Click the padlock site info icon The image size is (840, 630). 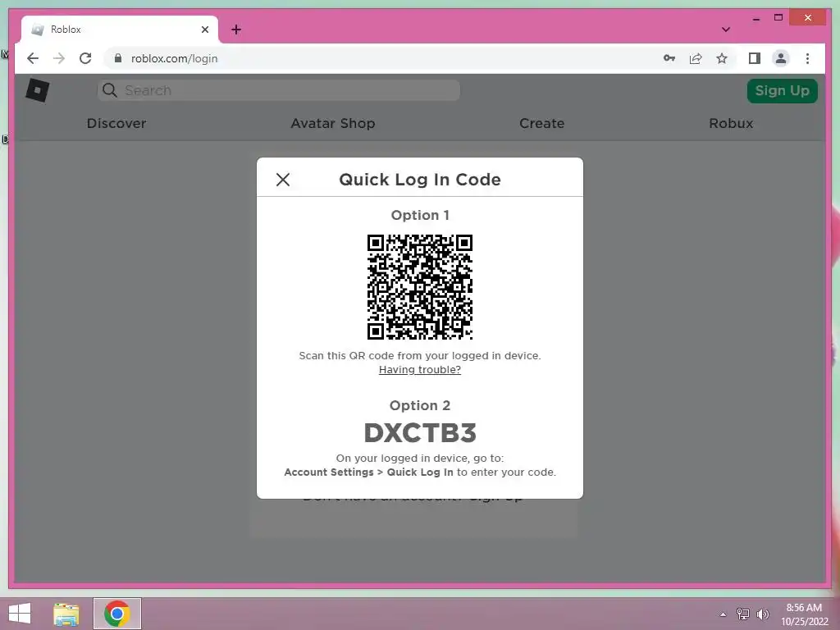click(x=118, y=58)
